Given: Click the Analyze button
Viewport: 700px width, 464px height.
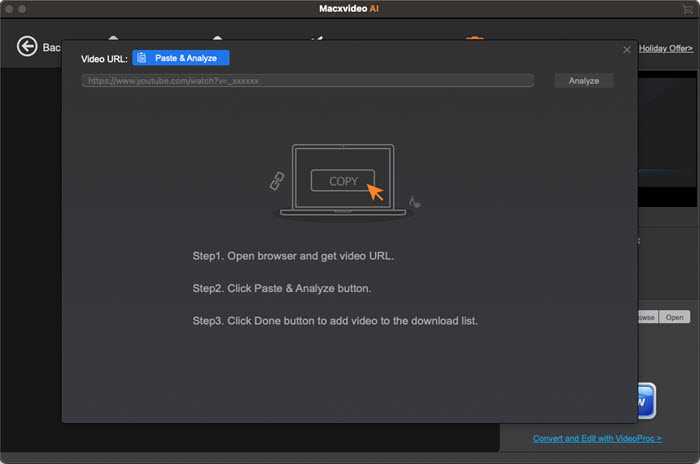Looking at the screenshot, I should click(583, 81).
